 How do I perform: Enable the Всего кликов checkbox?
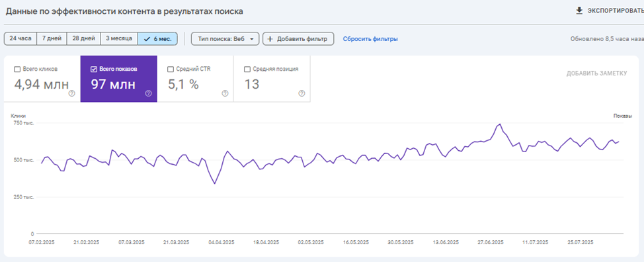tap(17, 69)
